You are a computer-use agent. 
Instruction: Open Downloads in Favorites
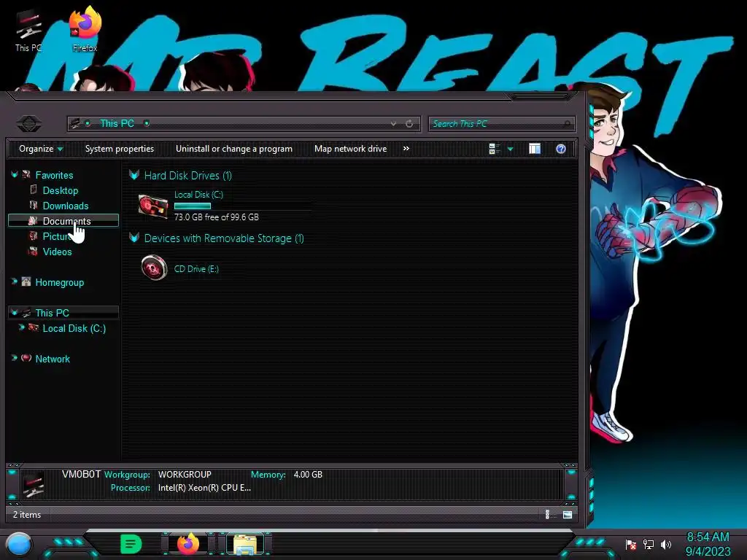pos(66,206)
